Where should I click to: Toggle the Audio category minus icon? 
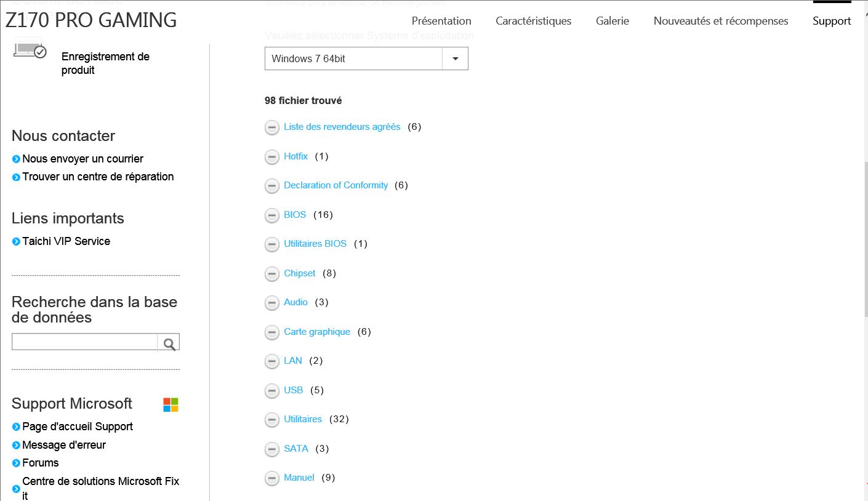(x=272, y=303)
